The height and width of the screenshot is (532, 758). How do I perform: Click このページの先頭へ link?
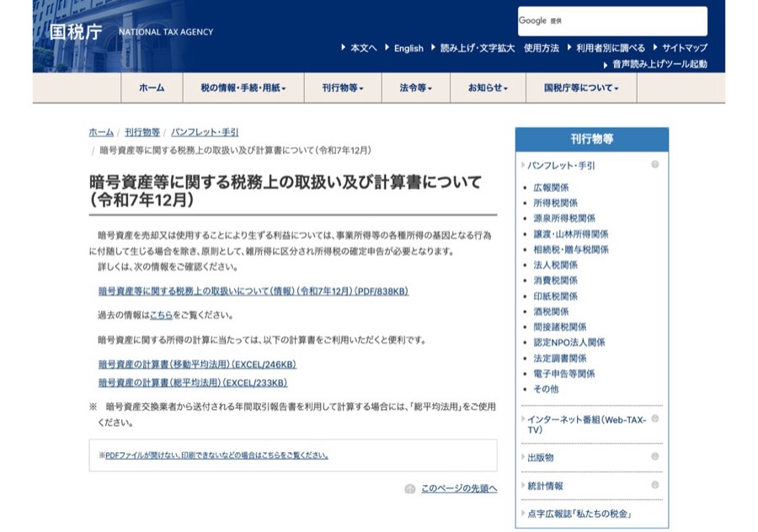[459, 488]
